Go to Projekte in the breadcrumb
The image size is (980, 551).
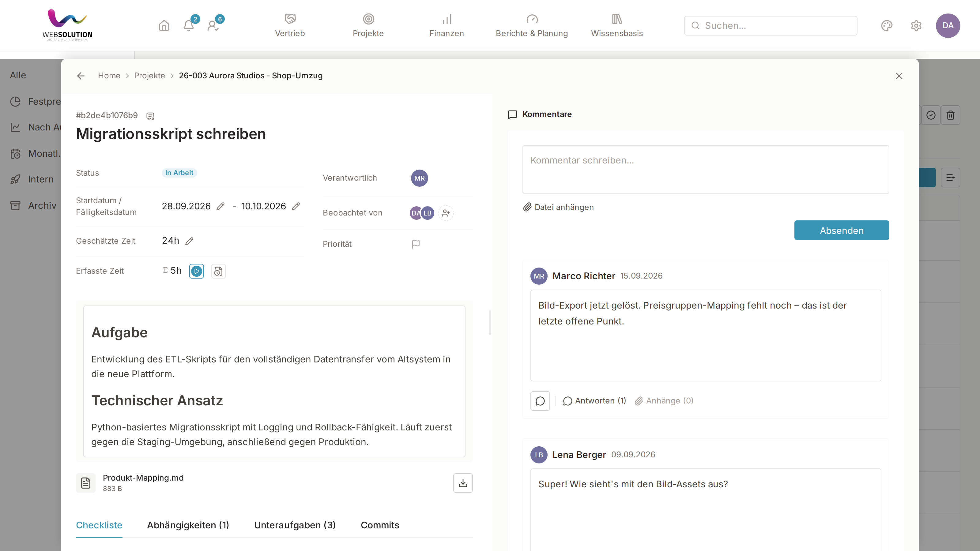(149, 76)
